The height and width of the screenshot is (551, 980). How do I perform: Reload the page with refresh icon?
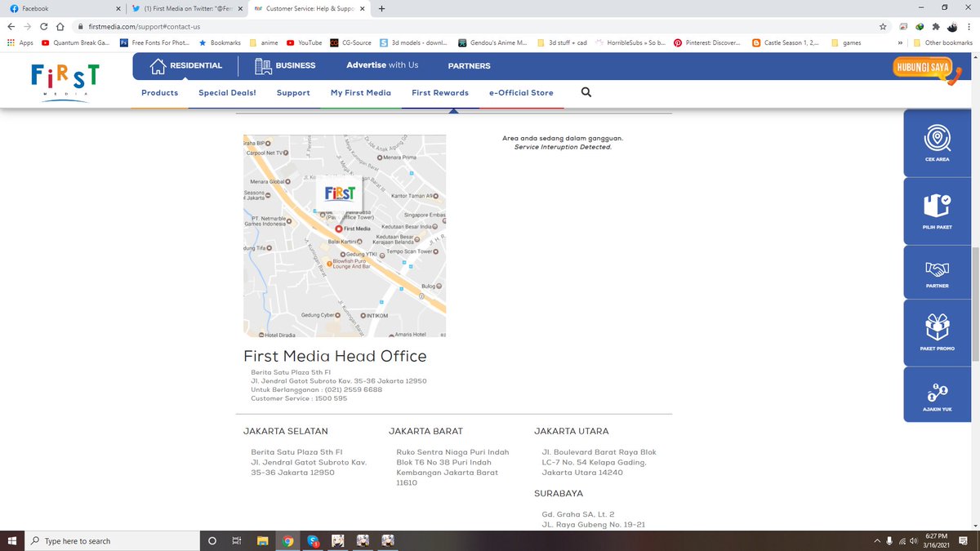(x=44, y=26)
